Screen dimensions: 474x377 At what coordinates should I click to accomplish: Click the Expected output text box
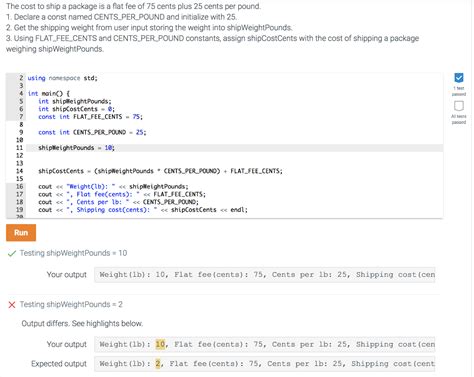click(x=265, y=364)
